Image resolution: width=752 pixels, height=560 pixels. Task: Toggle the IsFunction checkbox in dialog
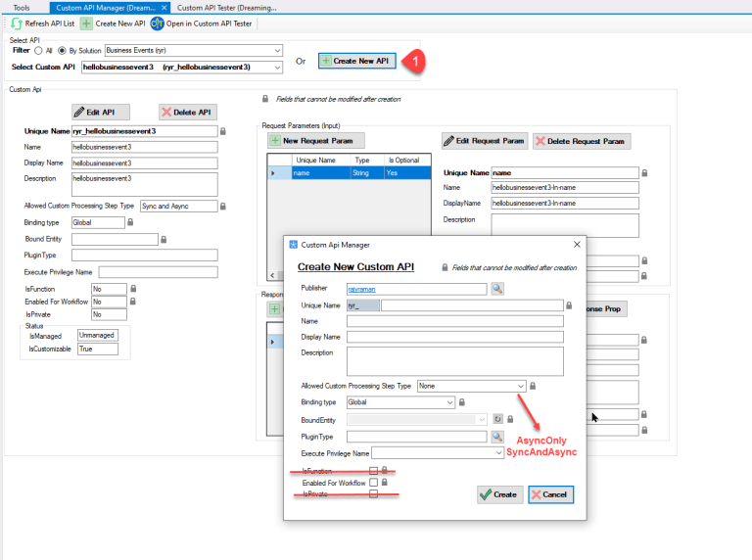pos(373,470)
